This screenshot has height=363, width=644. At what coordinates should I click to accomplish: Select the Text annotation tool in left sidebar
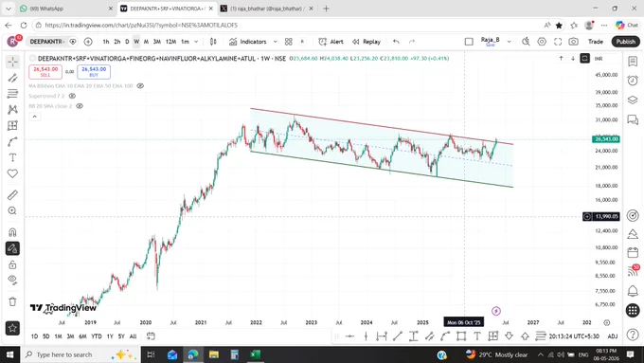12,157
